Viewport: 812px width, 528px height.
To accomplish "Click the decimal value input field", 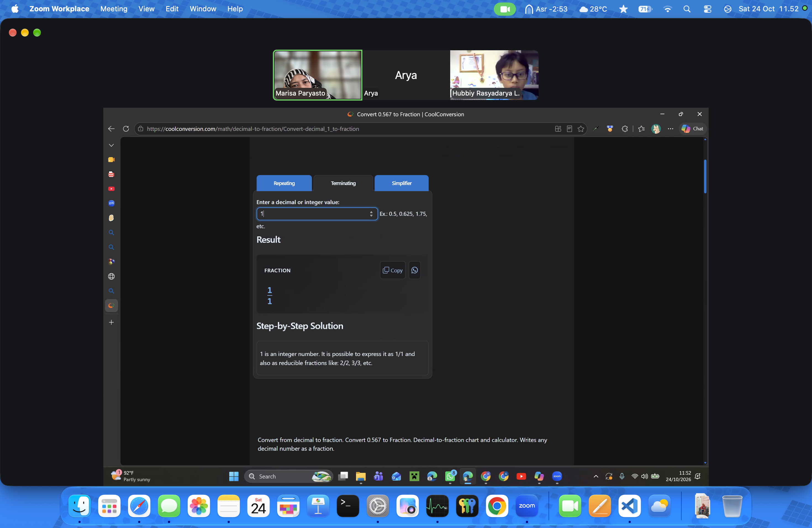I will tap(317, 214).
